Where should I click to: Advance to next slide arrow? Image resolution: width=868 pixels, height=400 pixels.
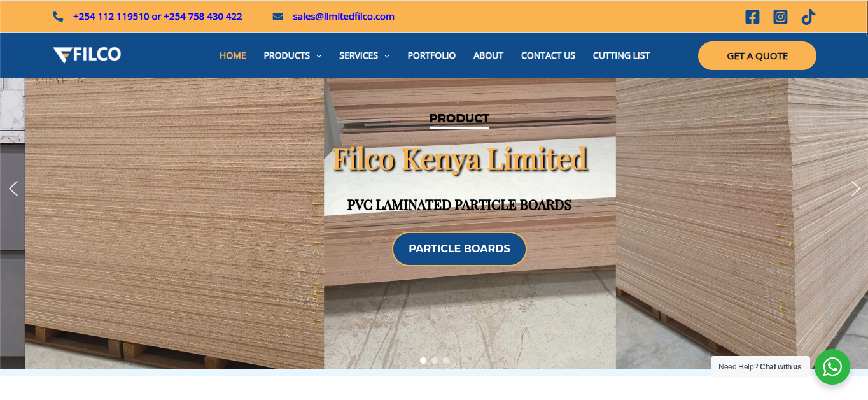coord(855,189)
